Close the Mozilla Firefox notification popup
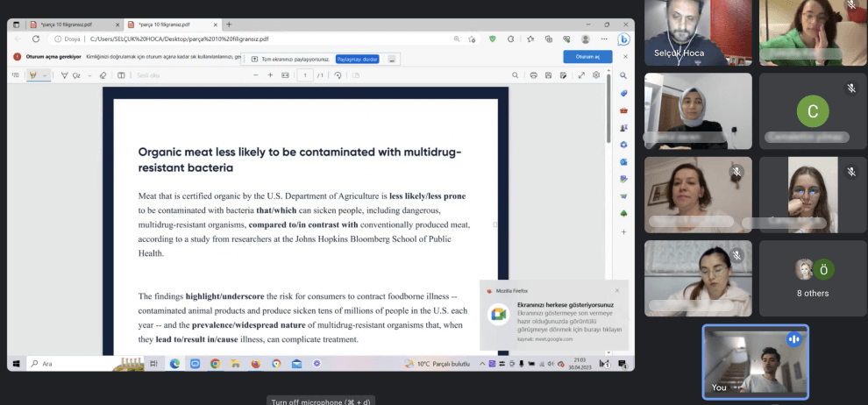 tap(617, 290)
